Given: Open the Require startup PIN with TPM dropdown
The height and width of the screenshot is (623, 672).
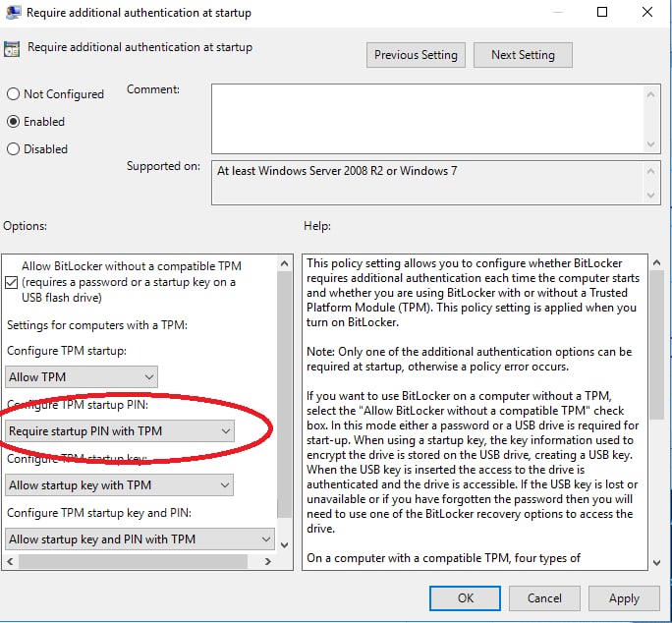Looking at the screenshot, I should (x=120, y=431).
